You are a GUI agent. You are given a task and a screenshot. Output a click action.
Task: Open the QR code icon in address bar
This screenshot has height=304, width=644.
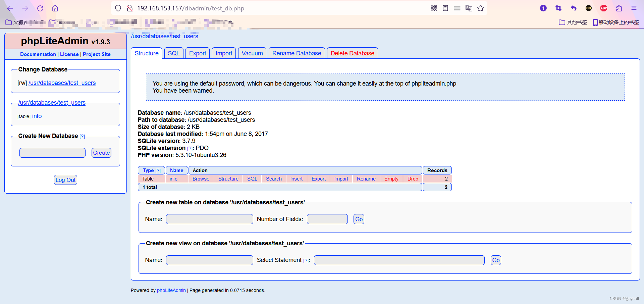coord(434,8)
